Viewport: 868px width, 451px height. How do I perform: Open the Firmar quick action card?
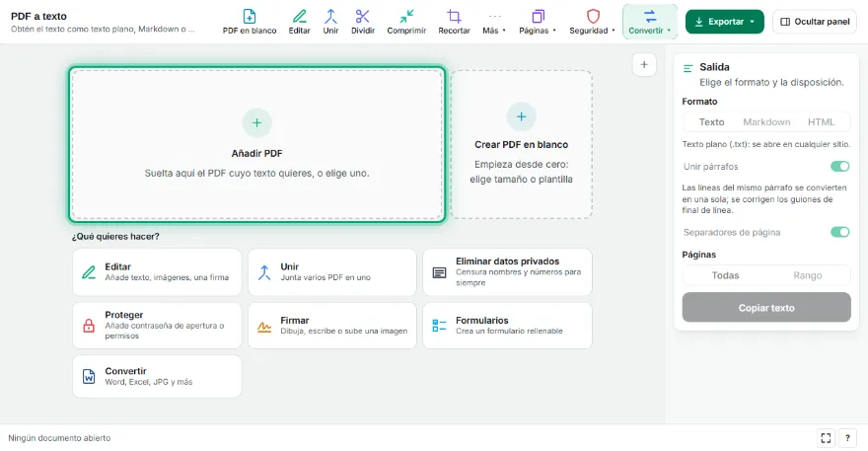[332, 326]
